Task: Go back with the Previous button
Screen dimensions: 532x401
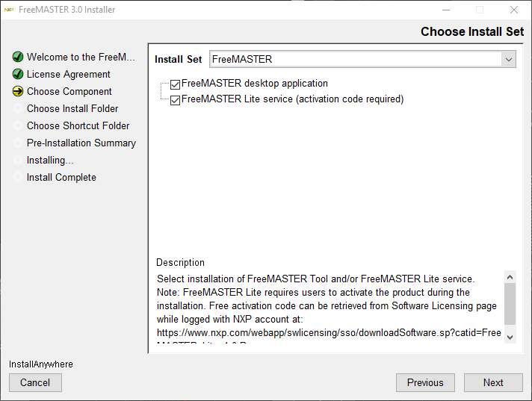Action: [x=425, y=382]
